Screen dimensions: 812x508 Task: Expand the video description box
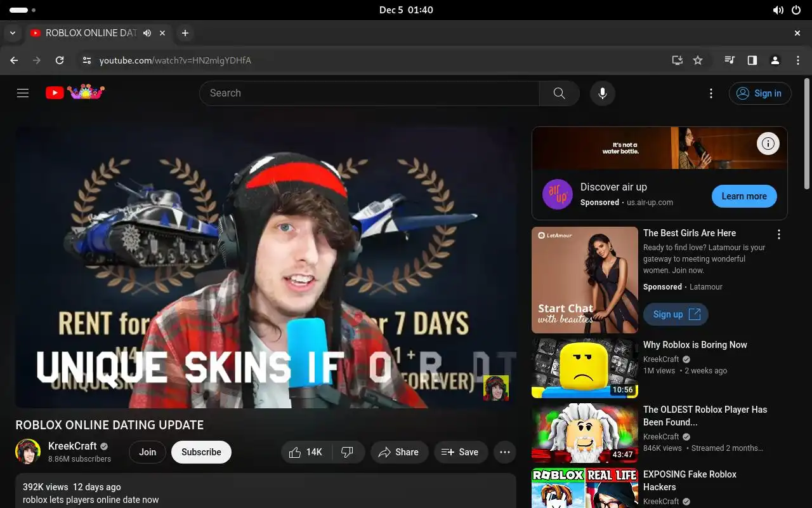pos(266,490)
